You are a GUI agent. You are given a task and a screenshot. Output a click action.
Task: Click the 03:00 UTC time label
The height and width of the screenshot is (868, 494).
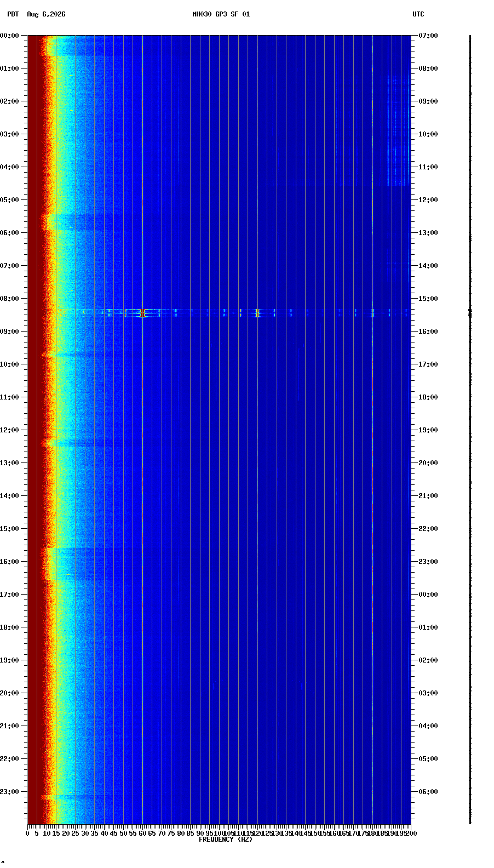tap(428, 693)
